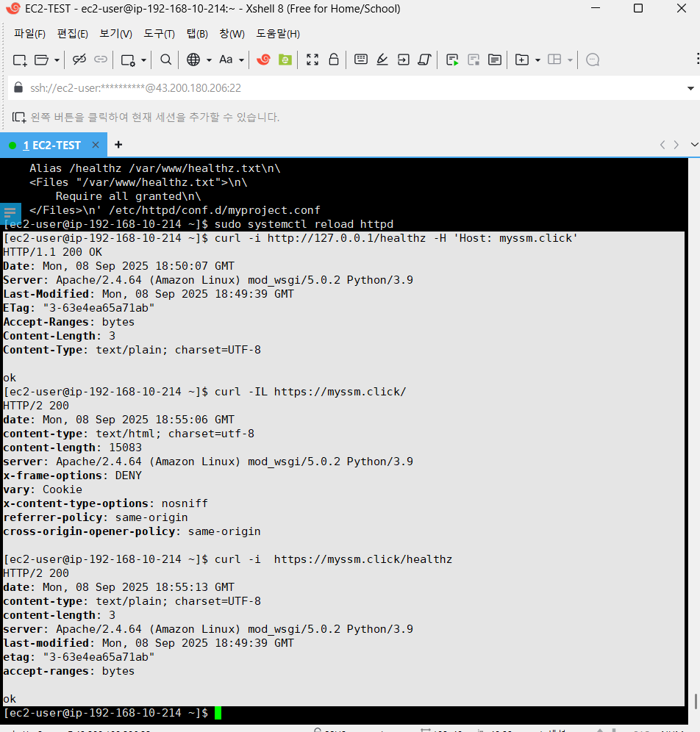Click the padlock icon in the address bar
The height and width of the screenshot is (732, 700).
[18, 87]
